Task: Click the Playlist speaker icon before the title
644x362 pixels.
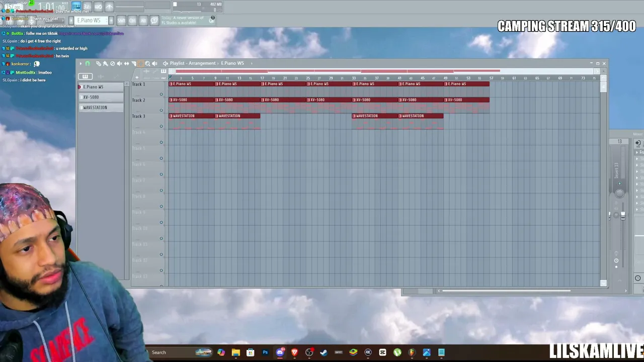Action: [165, 63]
